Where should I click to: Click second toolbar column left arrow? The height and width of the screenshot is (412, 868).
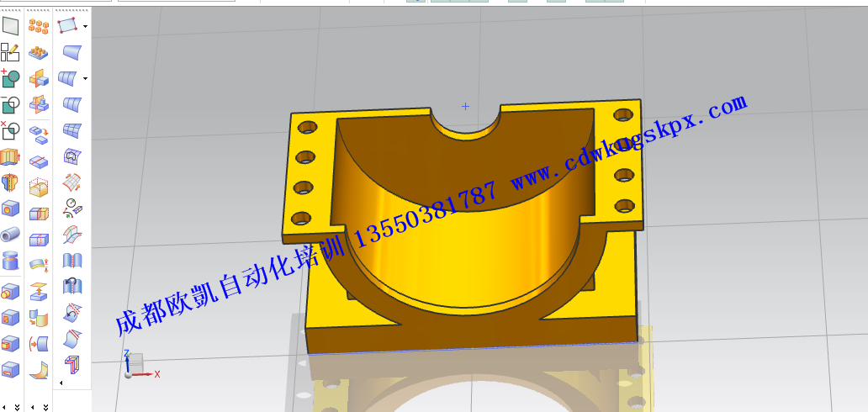tap(33, 408)
